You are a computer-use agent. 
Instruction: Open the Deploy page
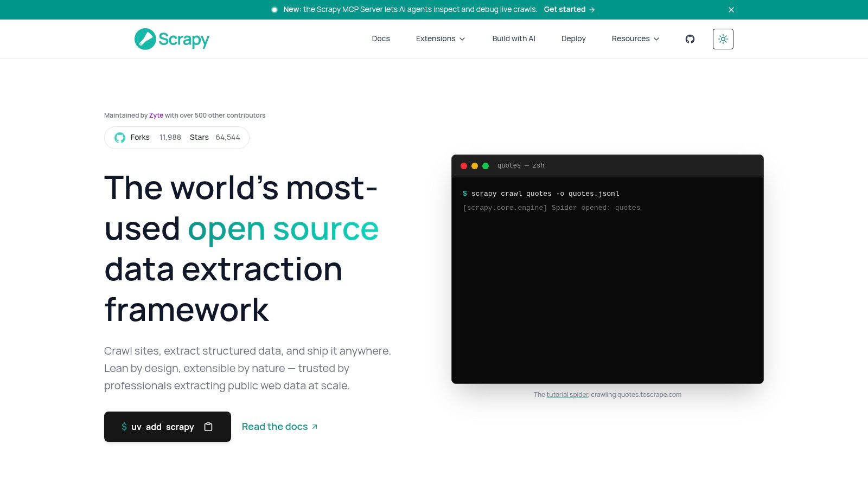(573, 39)
